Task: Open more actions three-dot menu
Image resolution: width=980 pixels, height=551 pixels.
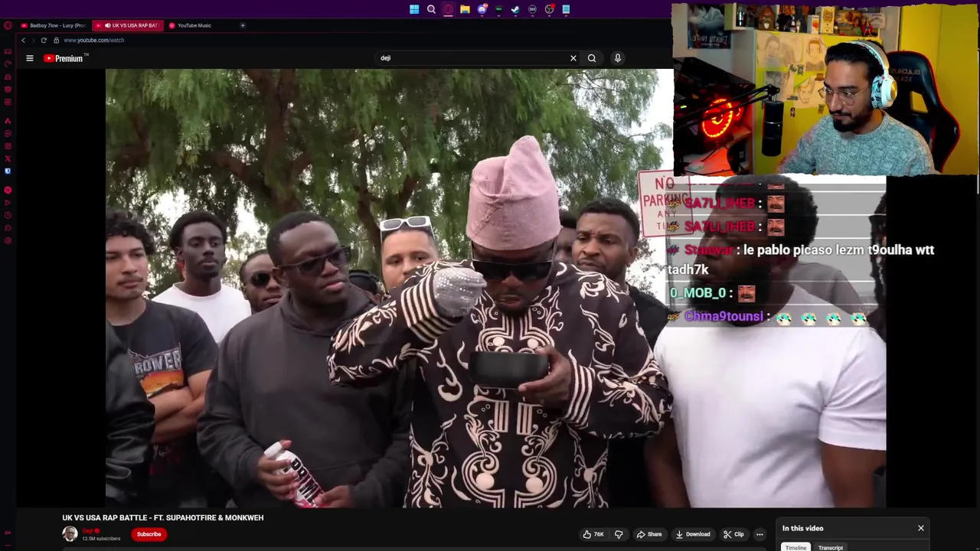Action: 759,534
